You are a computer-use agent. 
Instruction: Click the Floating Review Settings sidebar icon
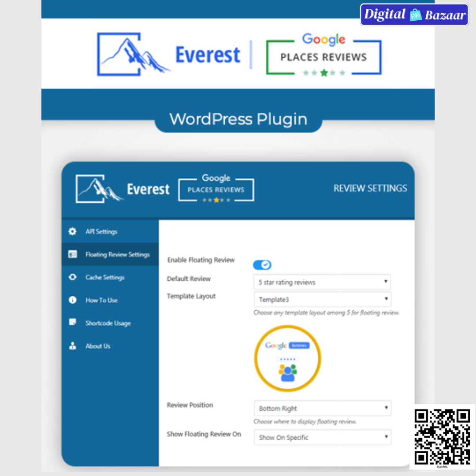tap(73, 254)
